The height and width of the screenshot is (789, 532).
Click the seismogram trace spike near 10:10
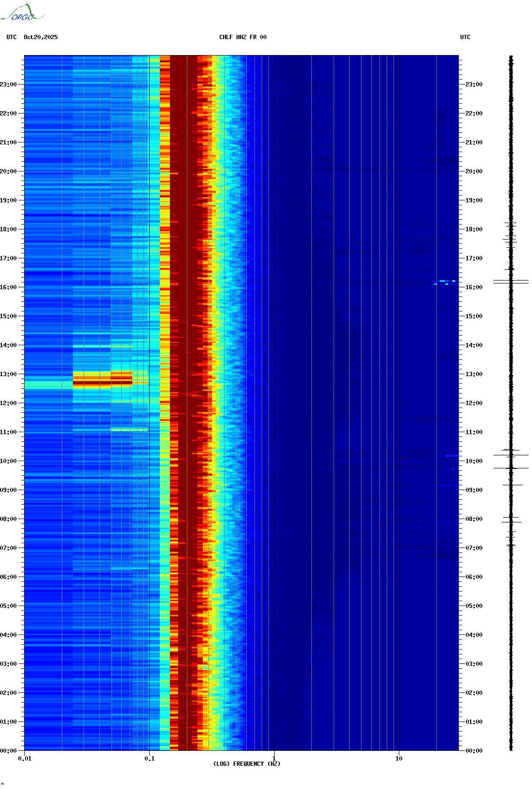coord(511,455)
